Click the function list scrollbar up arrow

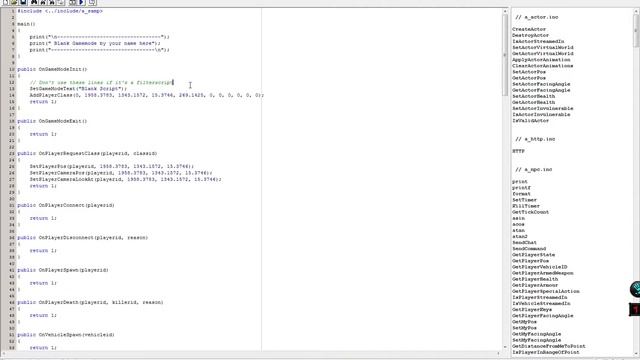click(x=636, y=12)
